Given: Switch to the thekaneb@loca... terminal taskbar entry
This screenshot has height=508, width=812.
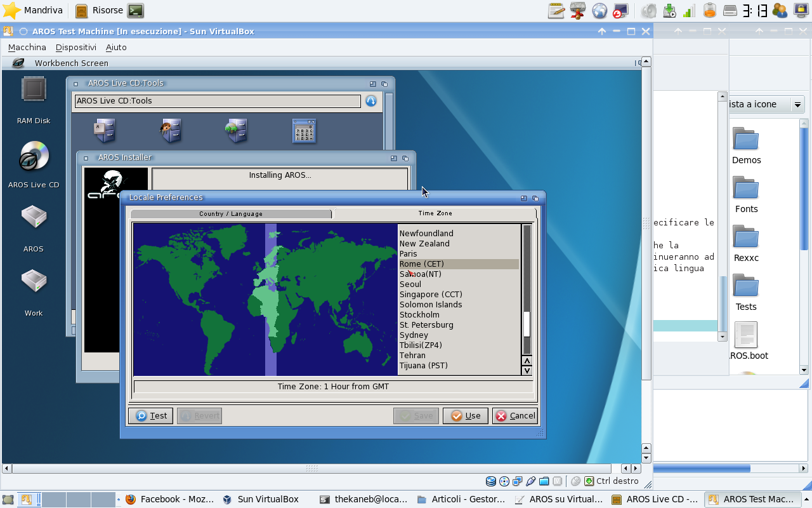Looking at the screenshot, I should coord(364,500).
